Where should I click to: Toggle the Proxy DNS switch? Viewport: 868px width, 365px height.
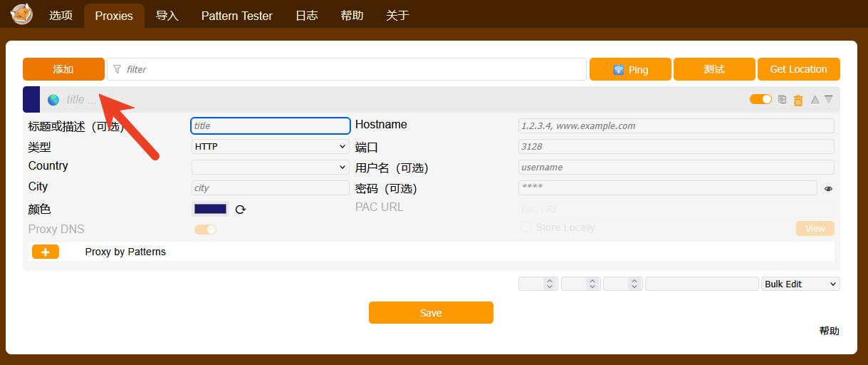pyautogui.click(x=205, y=230)
